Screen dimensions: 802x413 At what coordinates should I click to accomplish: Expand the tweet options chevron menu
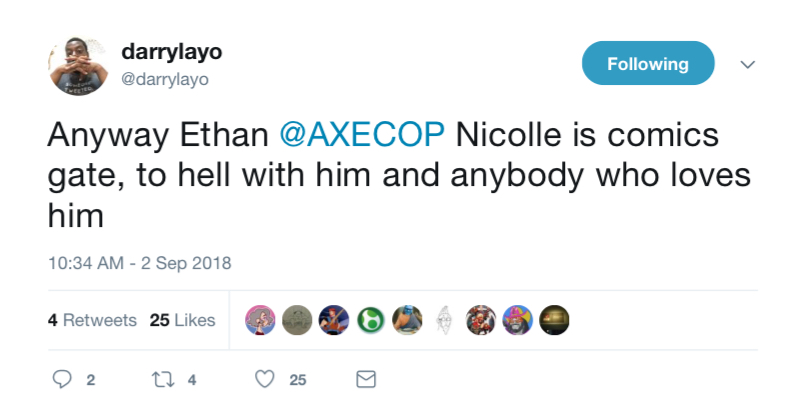click(x=748, y=64)
